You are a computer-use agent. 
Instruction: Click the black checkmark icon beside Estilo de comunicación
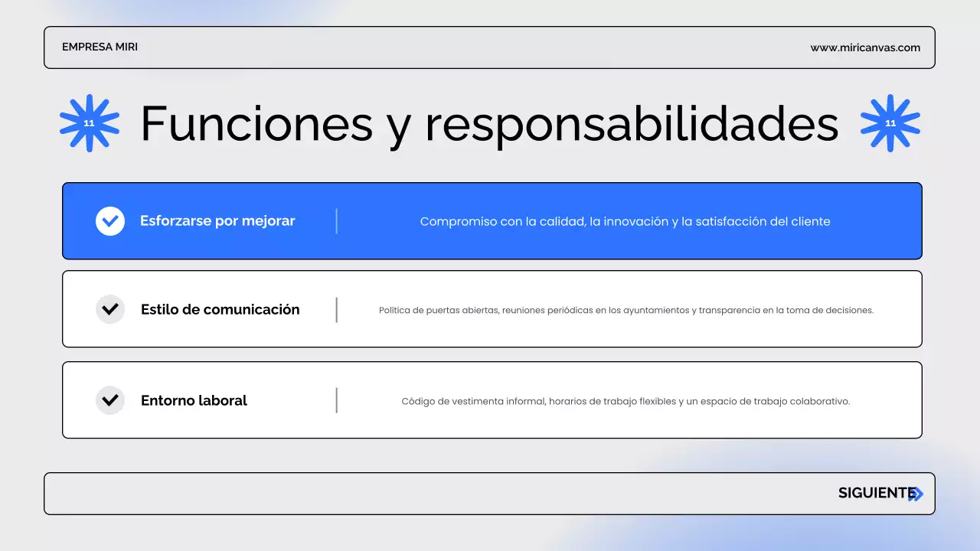[109, 309]
